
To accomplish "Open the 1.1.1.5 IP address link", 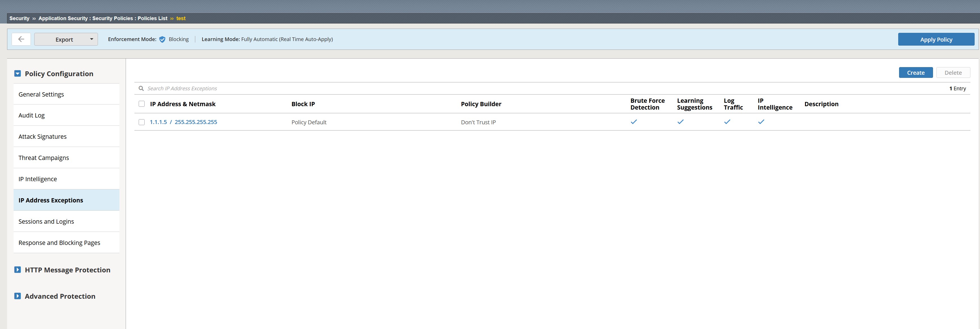I will tap(158, 122).
